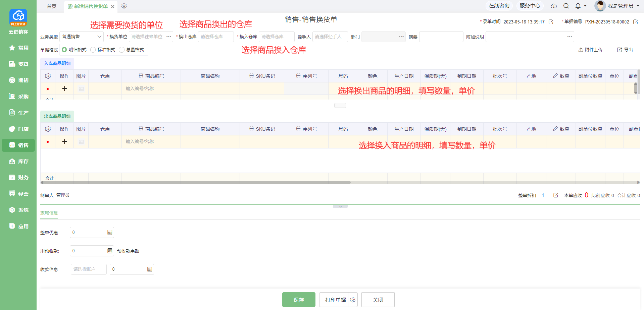Open the 生产 production sidebar menu
Image resolution: width=644 pixels, height=310 pixels.
[18, 113]
